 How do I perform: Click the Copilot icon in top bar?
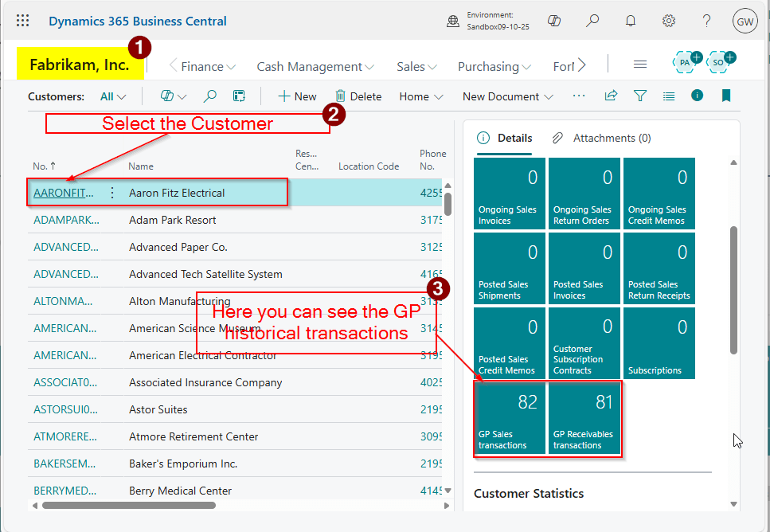point(555,22)
